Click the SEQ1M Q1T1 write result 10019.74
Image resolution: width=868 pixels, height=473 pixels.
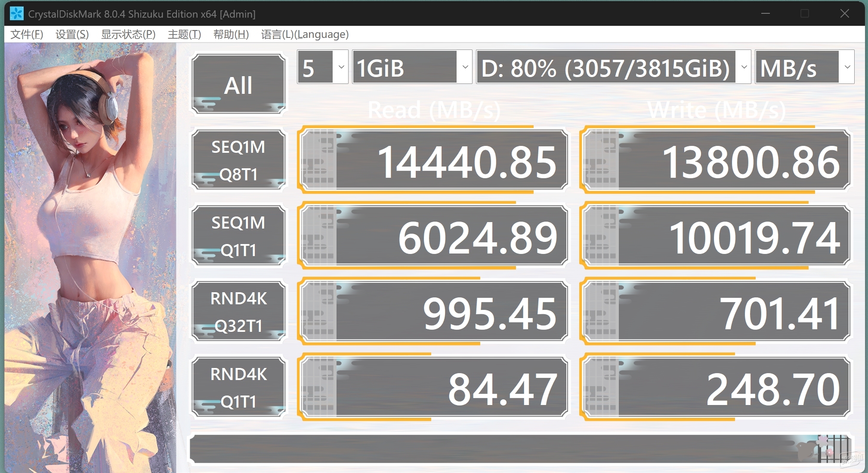click(717, 235)
